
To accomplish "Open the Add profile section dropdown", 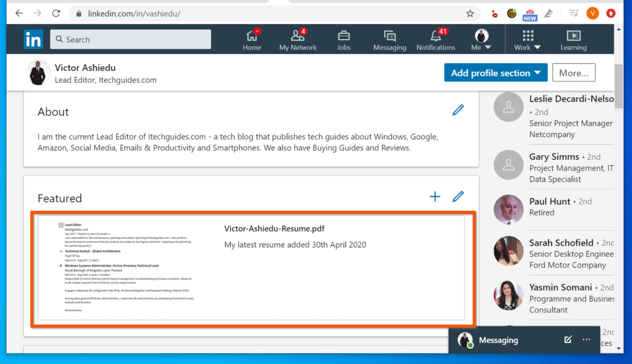I will click(x=496, y=73).
